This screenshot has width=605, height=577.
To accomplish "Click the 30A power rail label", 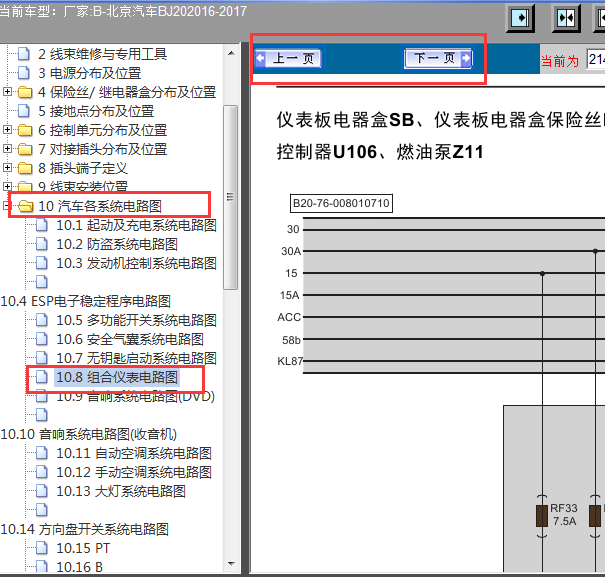I will tap(291, 251).
